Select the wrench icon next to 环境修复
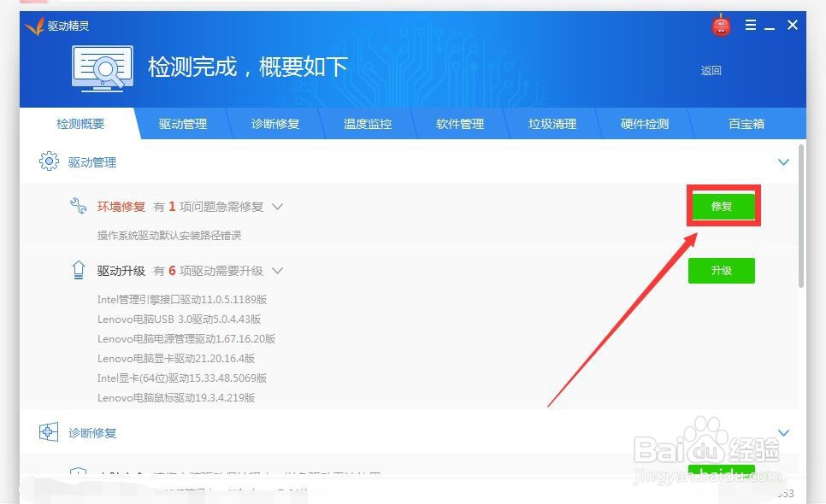Image resolution: width=826 pixels, height=504 pixels. click(x=78, y=205)
